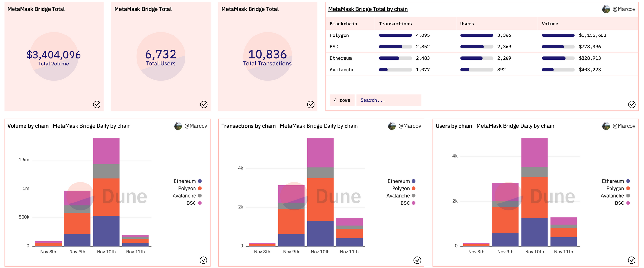Screen dimensions: 644x268
Task: Click the Search field below the table
Action: pos(388,100)
